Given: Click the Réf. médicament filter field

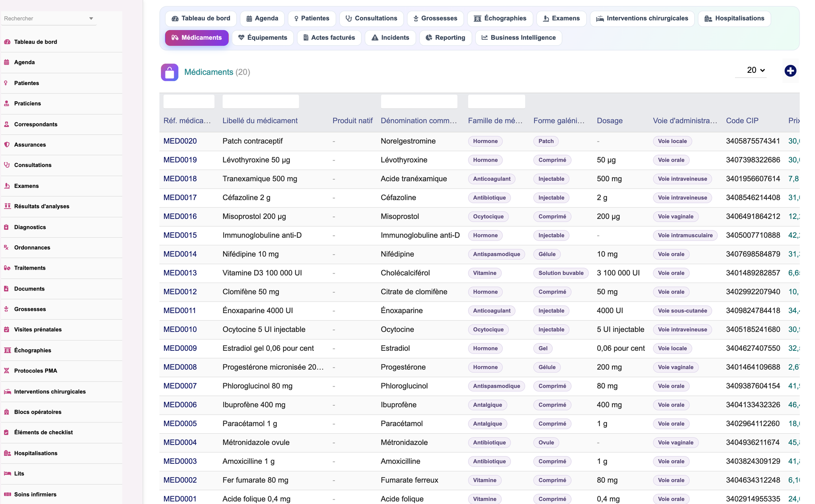Looking at the screenshot, I should point(189,102).
